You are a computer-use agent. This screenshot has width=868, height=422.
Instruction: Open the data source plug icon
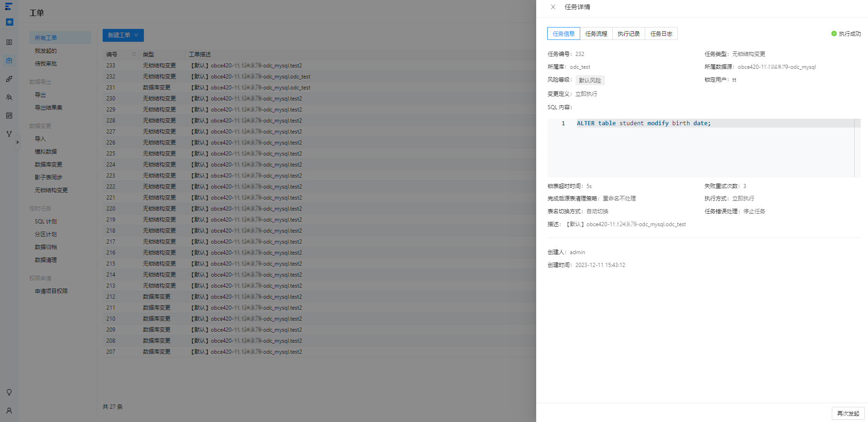point(9,79)
